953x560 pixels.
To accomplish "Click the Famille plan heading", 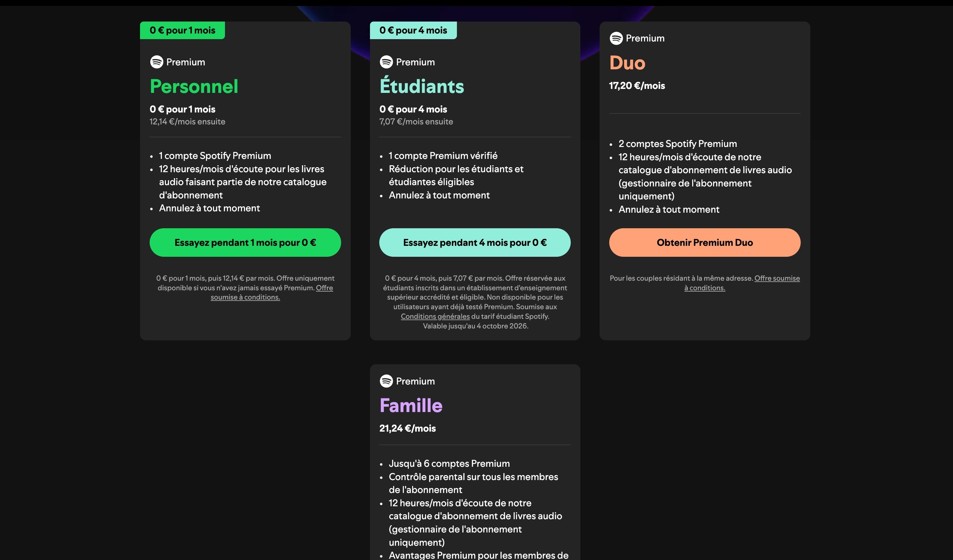I will click(x=411, y=405).
